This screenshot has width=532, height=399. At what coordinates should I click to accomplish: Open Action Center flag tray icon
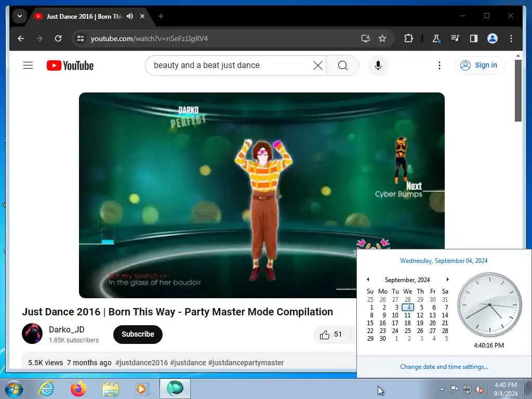point(454,389)
